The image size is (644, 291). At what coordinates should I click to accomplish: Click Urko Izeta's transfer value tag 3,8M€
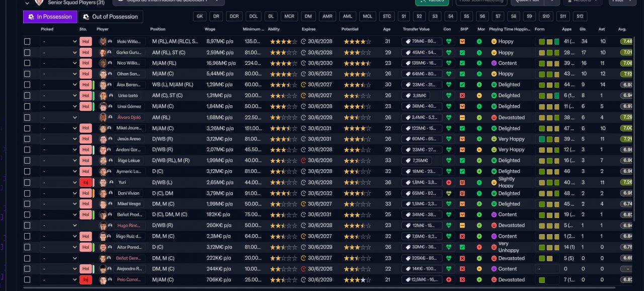click(416, 96)
